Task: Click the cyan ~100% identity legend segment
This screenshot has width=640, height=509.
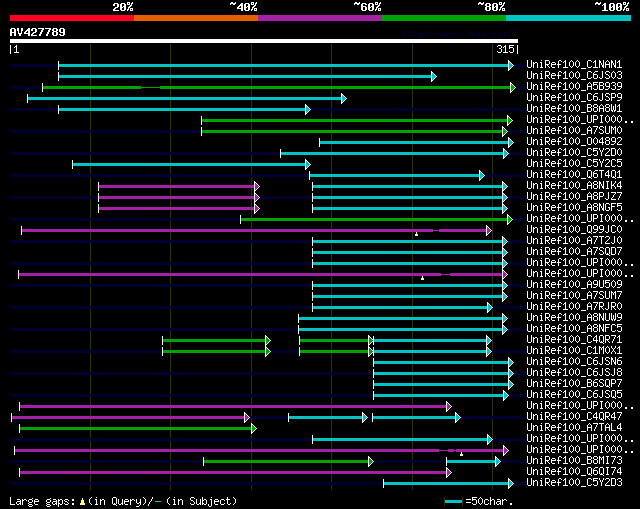Action: tap(569, 18)
